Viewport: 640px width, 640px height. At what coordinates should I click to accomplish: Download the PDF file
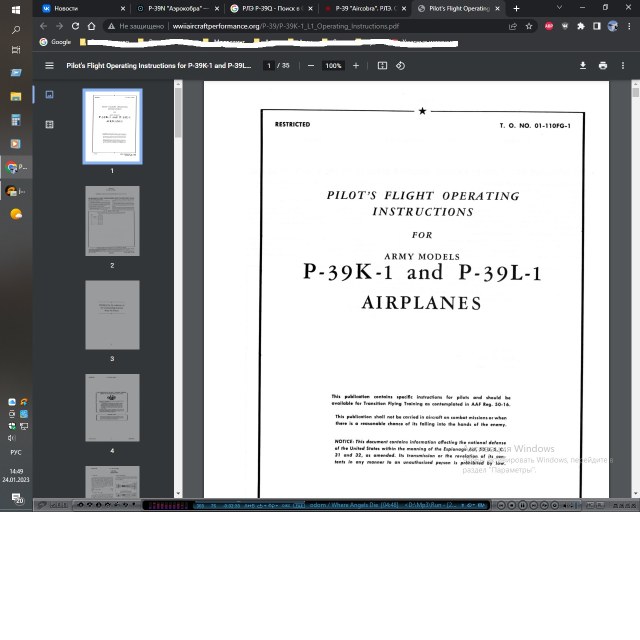[x=583, y=66]
